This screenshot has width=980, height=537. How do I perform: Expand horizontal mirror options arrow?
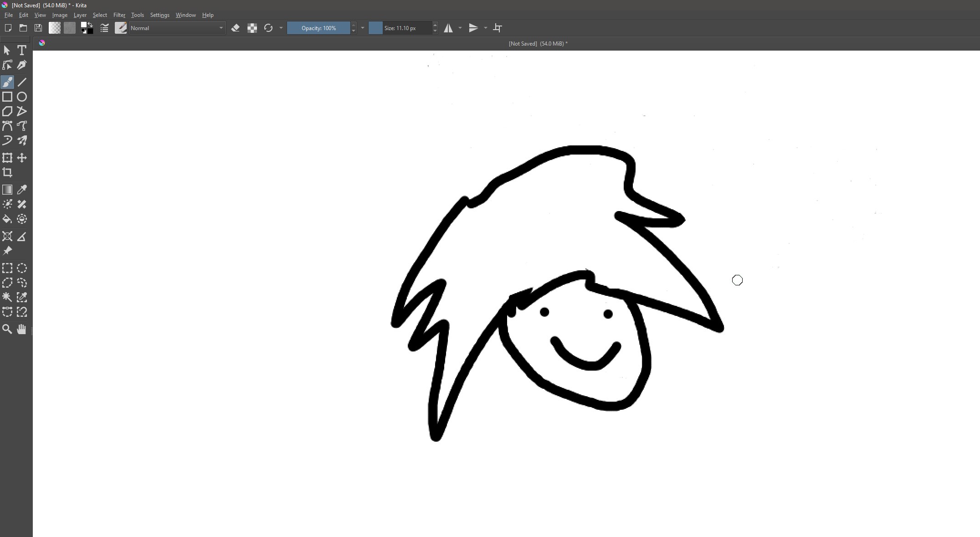coord(460,28)
